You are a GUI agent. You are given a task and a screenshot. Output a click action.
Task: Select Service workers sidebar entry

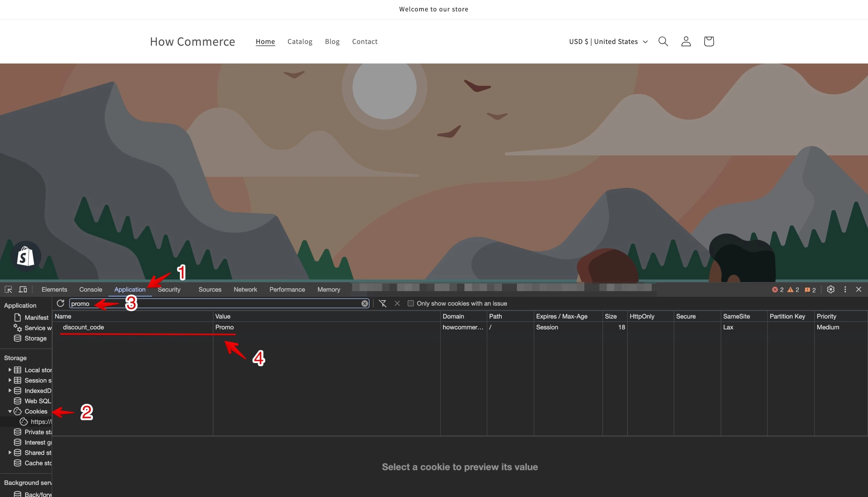coord(33,328)
